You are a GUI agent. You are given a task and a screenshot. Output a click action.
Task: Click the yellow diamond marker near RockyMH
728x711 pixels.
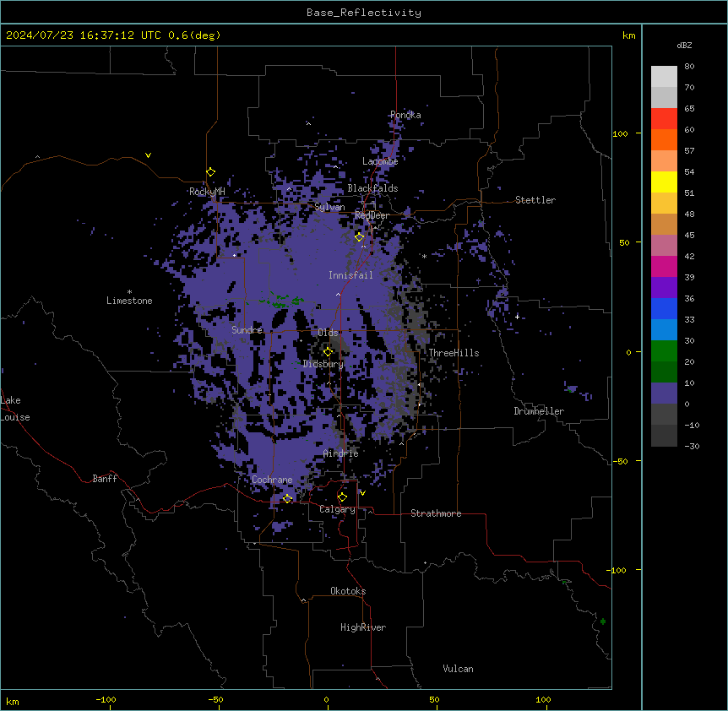[x=211, y=172]
